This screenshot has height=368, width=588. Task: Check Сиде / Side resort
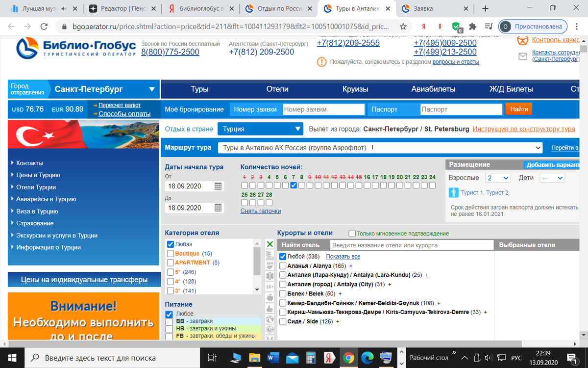pos(283,321)
